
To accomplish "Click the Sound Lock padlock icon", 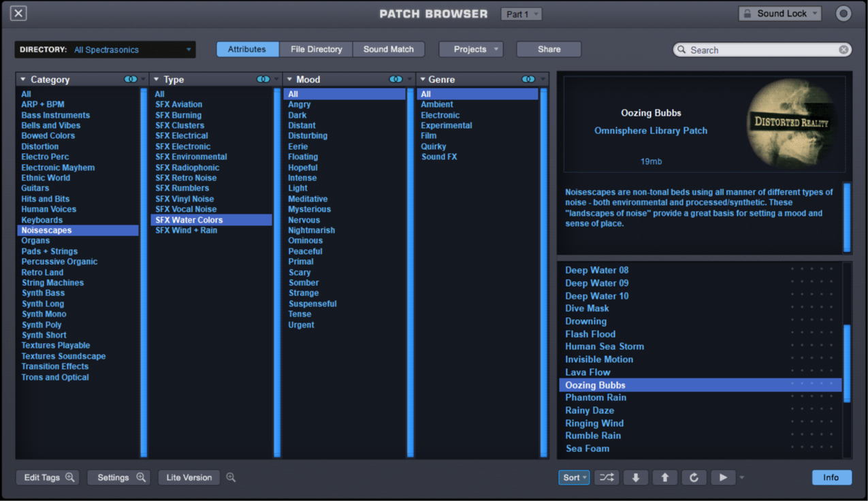I will click(x=747, y=14).
